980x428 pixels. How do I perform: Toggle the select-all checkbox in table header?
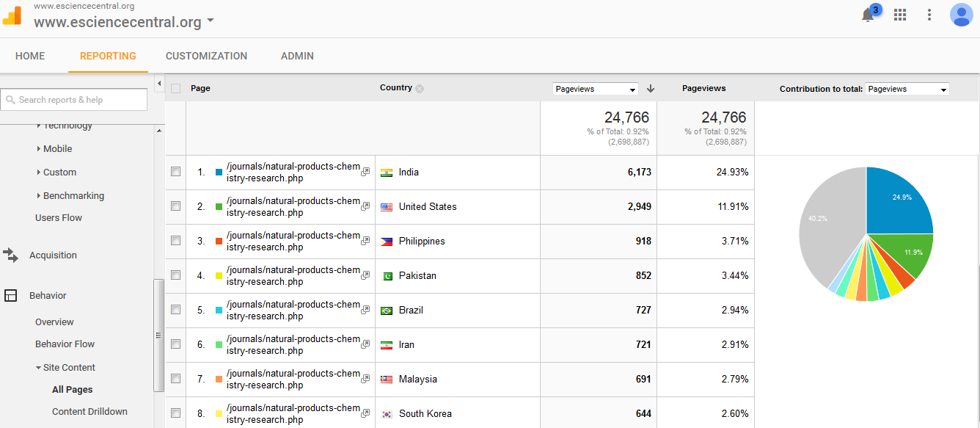pyautogui.click(x=175, y=89)
